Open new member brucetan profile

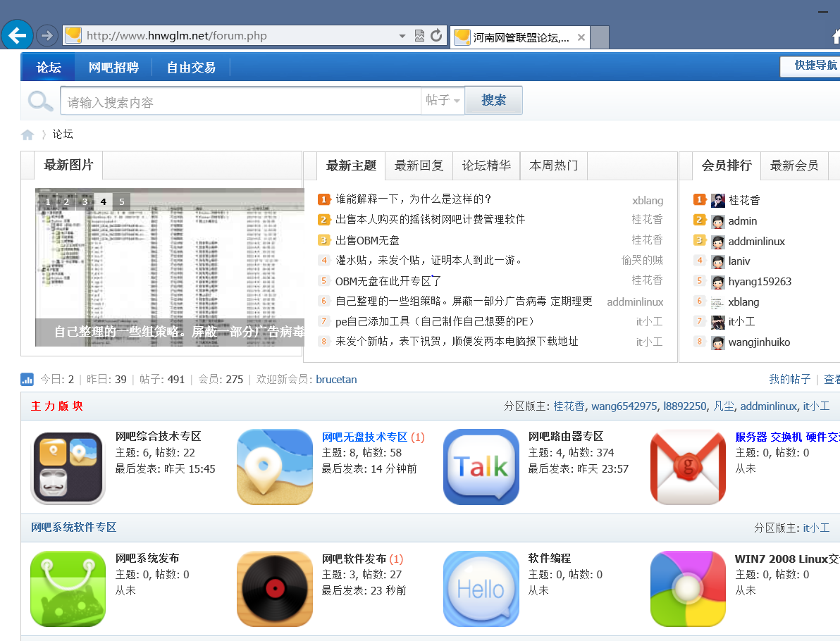pyautogui.click(x=336, y=379)
